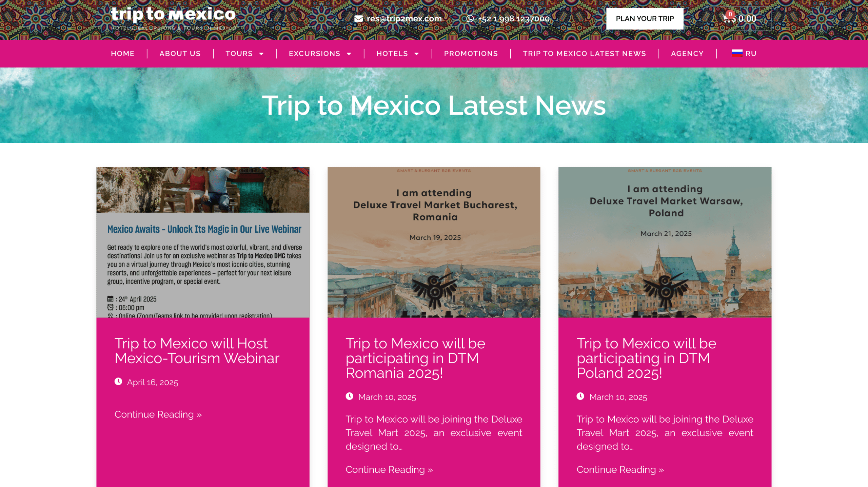Open the shopping cart icon

coord(727,19)
